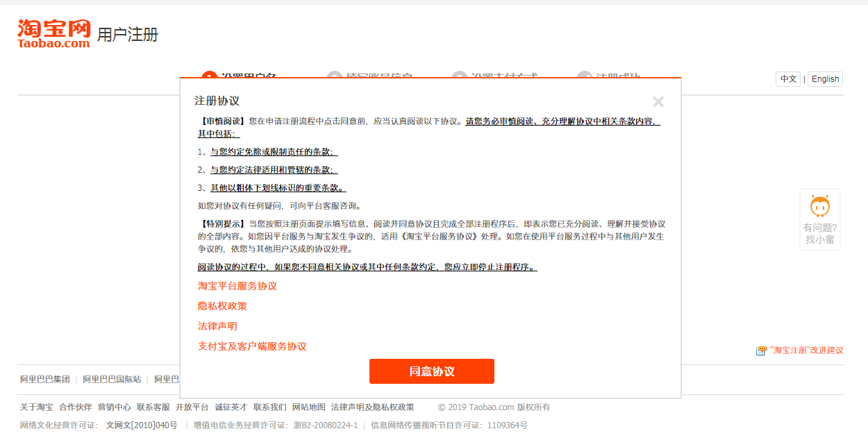The image size is (868, 440).
Task: Click the 用户注册 page heading
Action: coord(128,35)
